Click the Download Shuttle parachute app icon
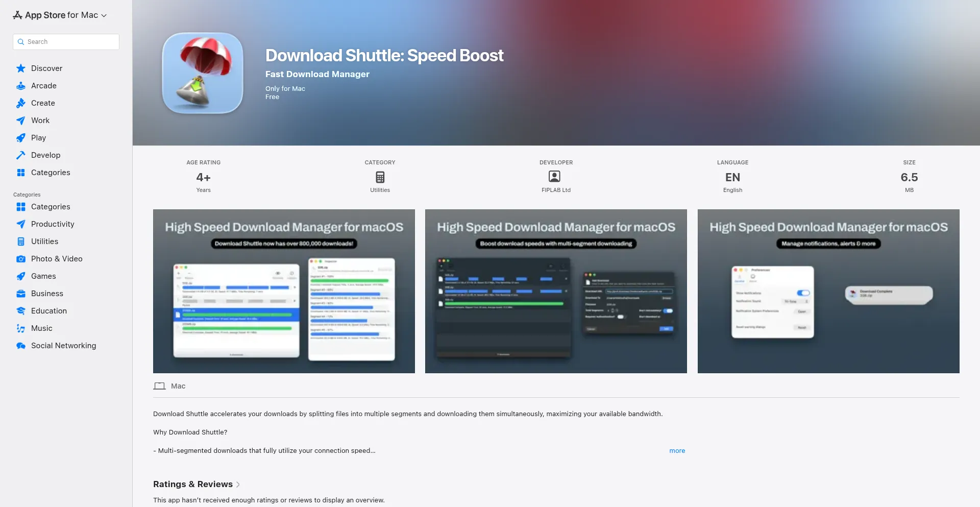Image resolution: width=980 pixels, height=507 pixels. click(x=203, y=73)
